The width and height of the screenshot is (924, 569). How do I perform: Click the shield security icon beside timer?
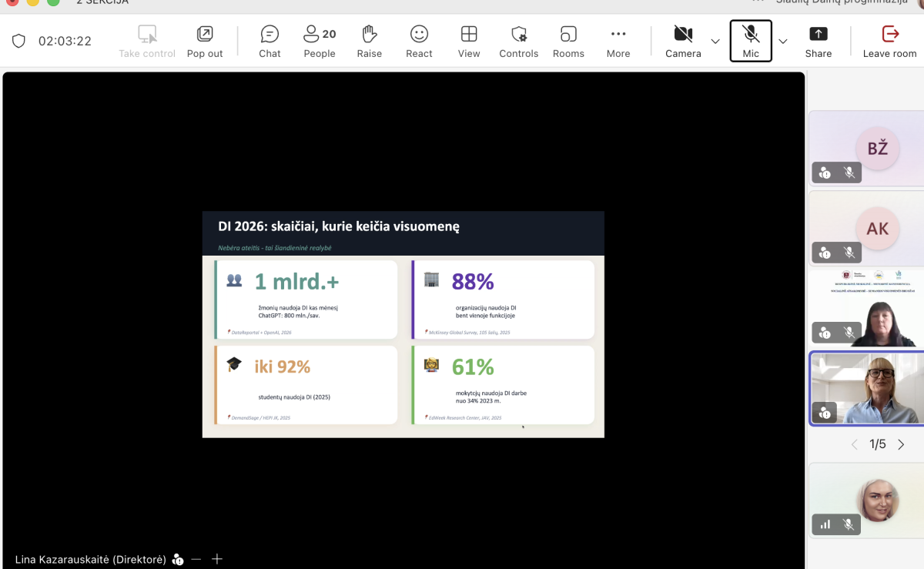19,42
